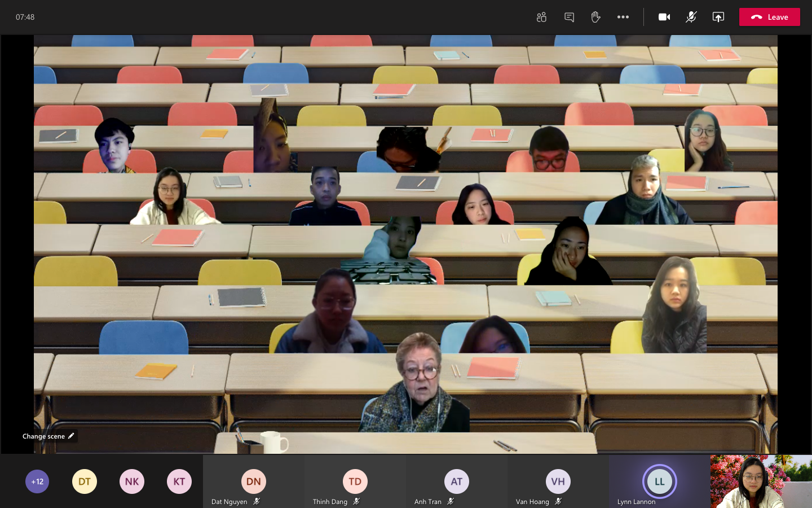
Task: Leave the meeting
Action: tap(769, 17)
